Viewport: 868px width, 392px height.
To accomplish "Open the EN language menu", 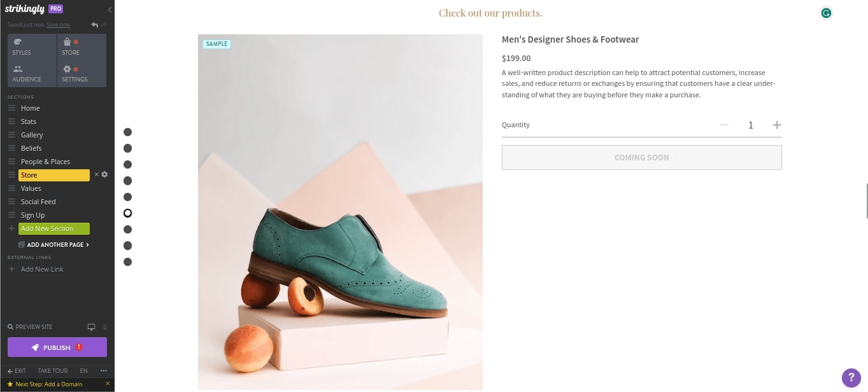I will (83, 370).
